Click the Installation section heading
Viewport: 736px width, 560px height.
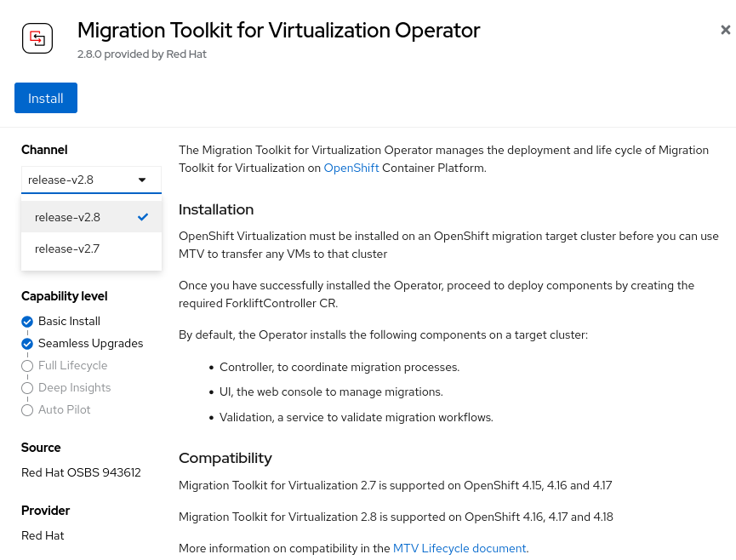point(216,209)
